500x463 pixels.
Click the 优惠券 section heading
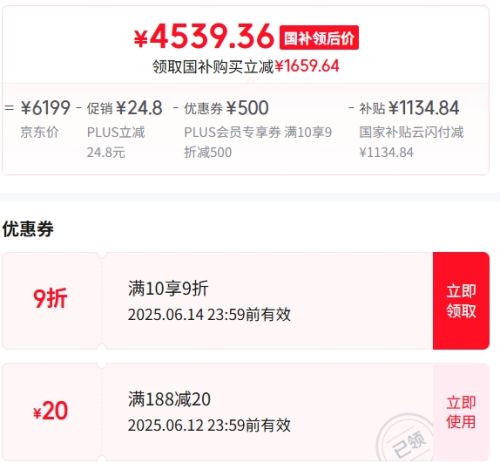28,229
